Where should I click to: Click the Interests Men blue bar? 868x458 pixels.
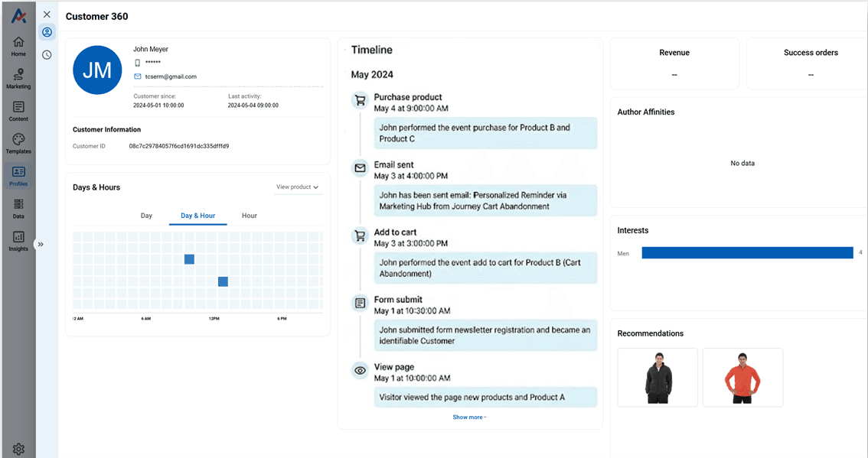click(x=746, y=253)
